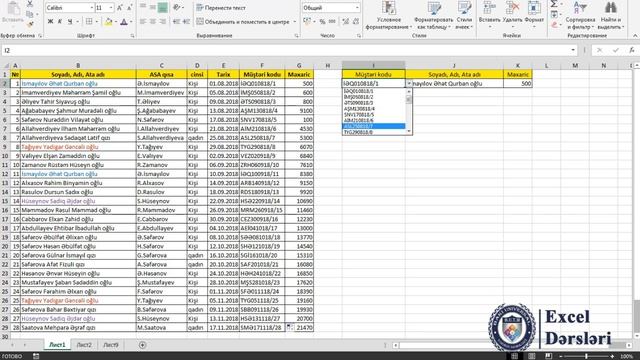Increase font size with the large A icon

(x=120, y=8)
